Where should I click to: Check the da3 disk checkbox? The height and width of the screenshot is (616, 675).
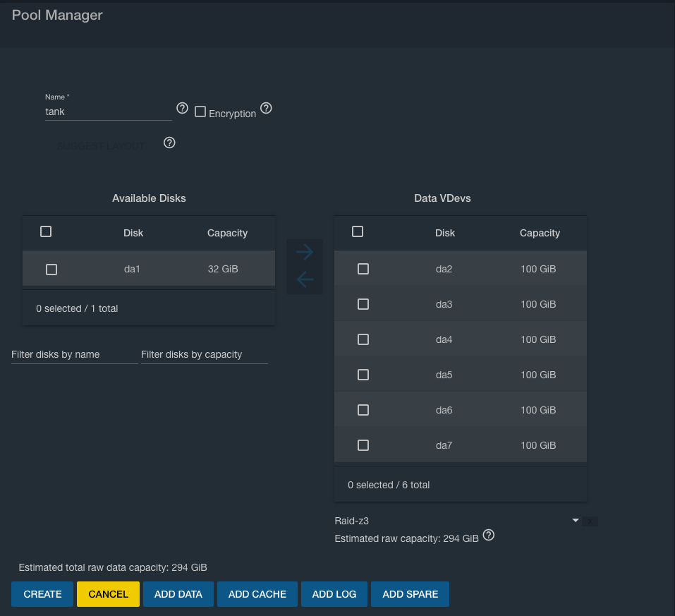coord(363,305)
